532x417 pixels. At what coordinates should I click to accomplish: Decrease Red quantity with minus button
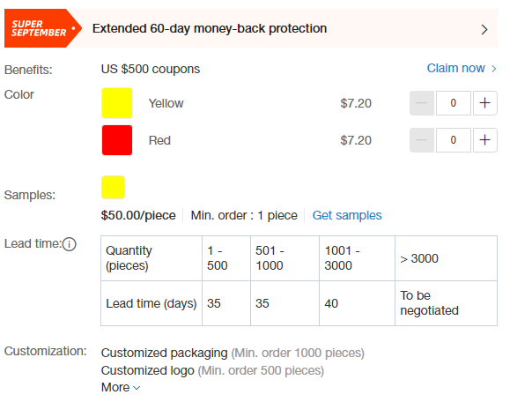[x=422, y=140]
